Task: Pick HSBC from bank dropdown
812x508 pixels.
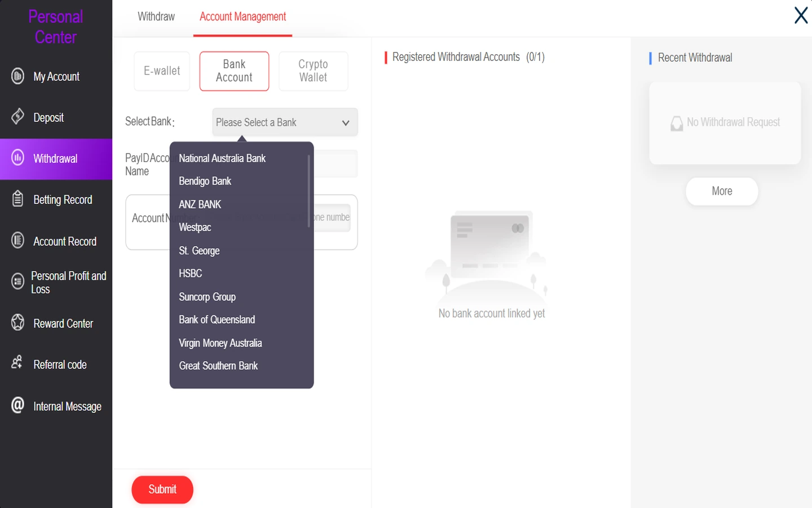Action: [x=190, y=273]
